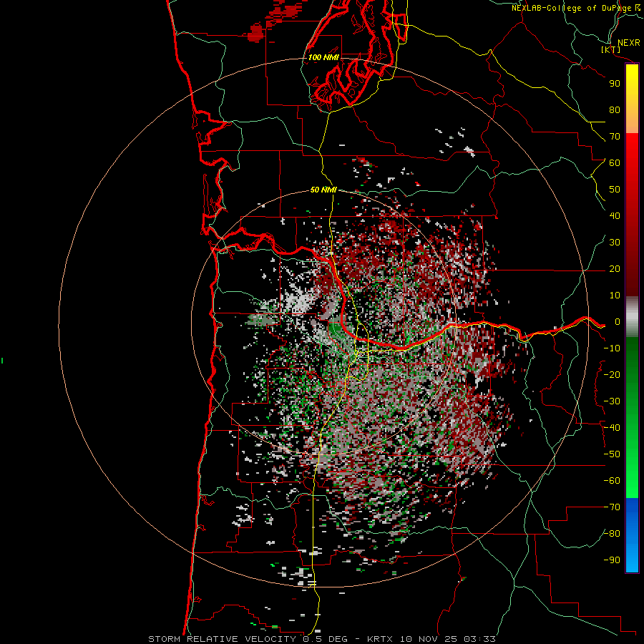Viewport: 644px width, 644px height.
Task: Click the -10 scale value
Action: click(x=612, y=348)
